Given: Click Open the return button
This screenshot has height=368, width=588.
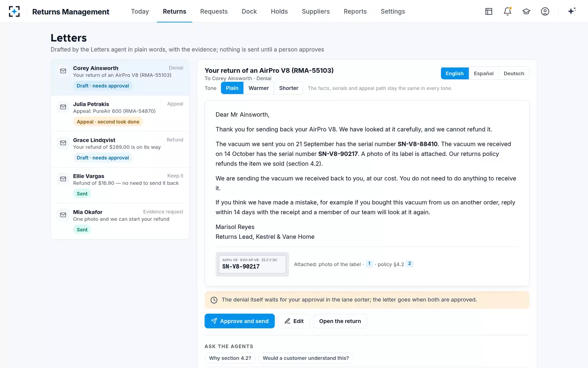Looking at the screenshot, I should tap(340, 321).
